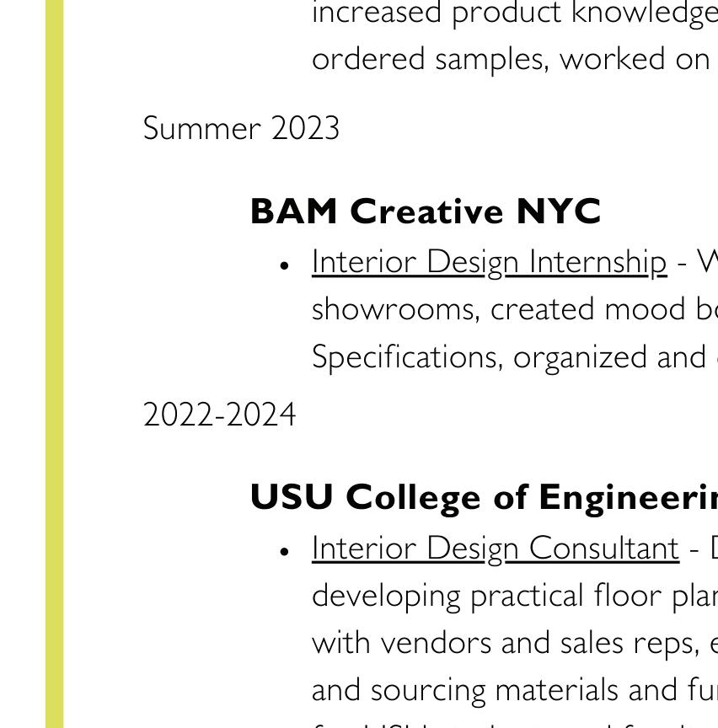Click the bullet before Interior Design Consultant

[284, 552]
